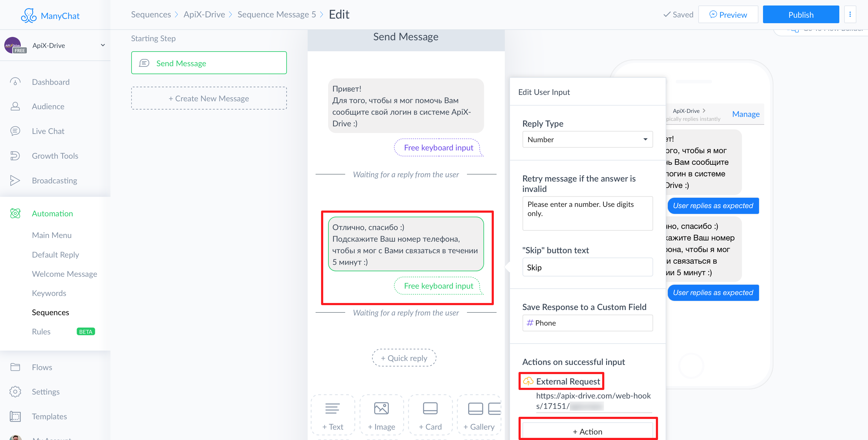
Task: Click the External Request cloud icon
Action: [x=528, y=381]
